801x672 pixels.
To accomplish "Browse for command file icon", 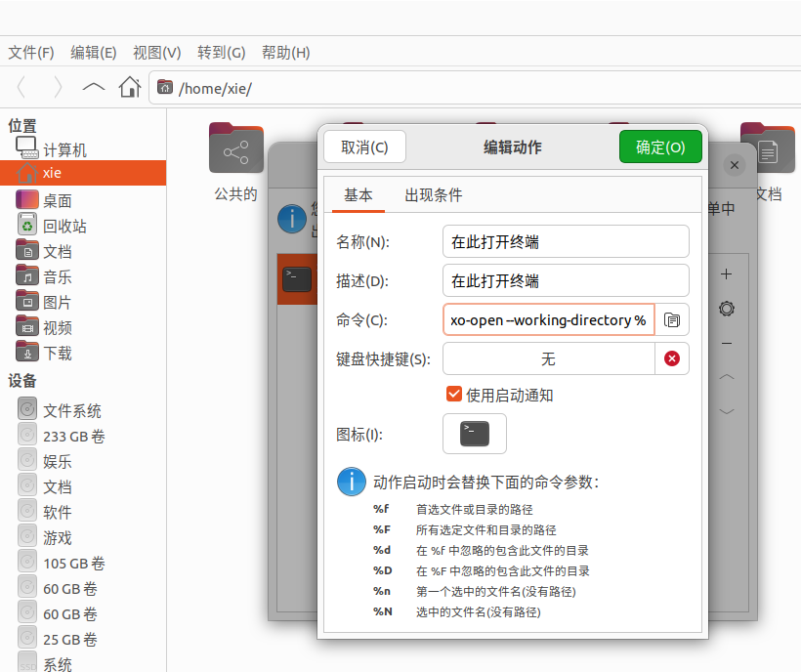I will (672, 319).
